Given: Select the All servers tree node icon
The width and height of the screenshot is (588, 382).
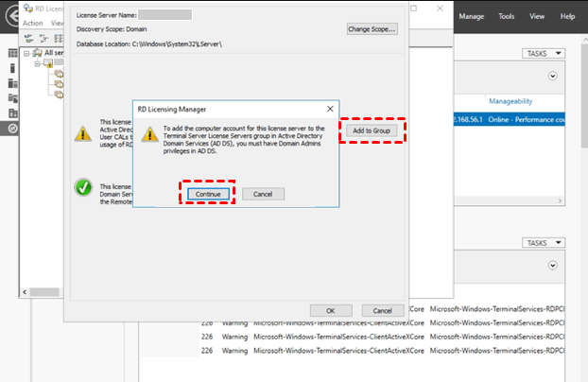Looking at the screenshot, I should (x=37, y=53).
